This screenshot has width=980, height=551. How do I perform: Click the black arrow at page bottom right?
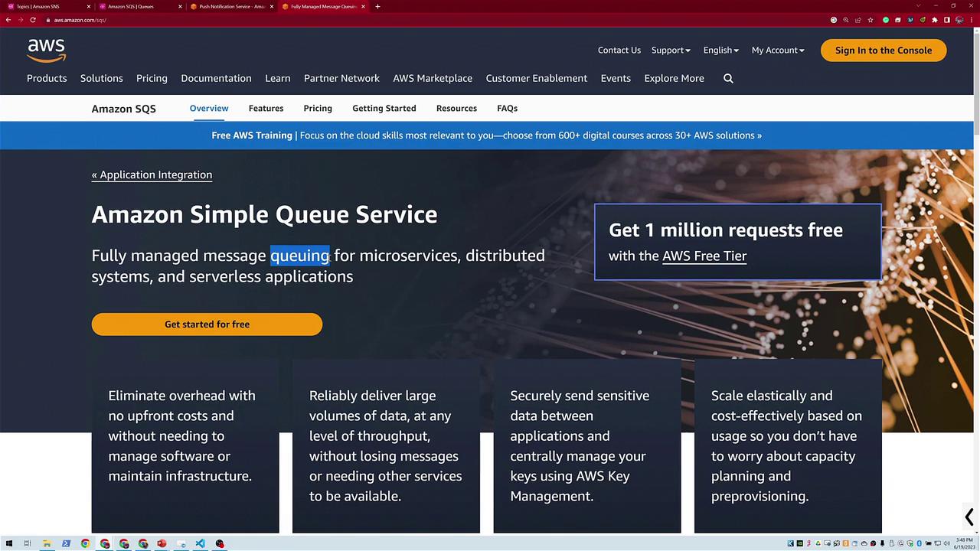point(969,517)
